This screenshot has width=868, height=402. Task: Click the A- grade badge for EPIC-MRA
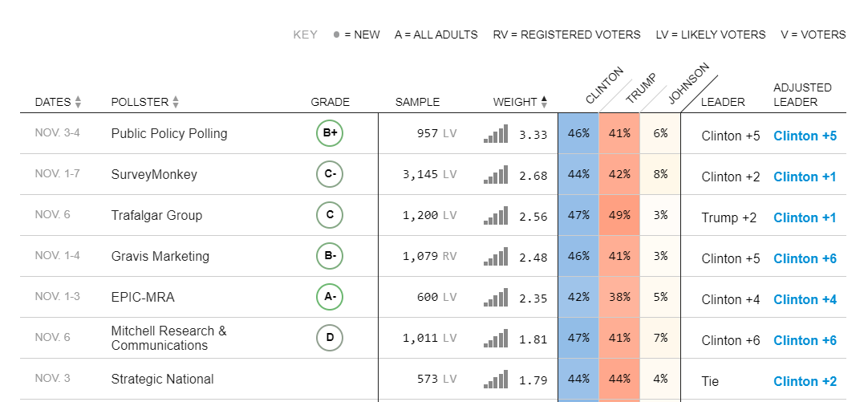330,297
